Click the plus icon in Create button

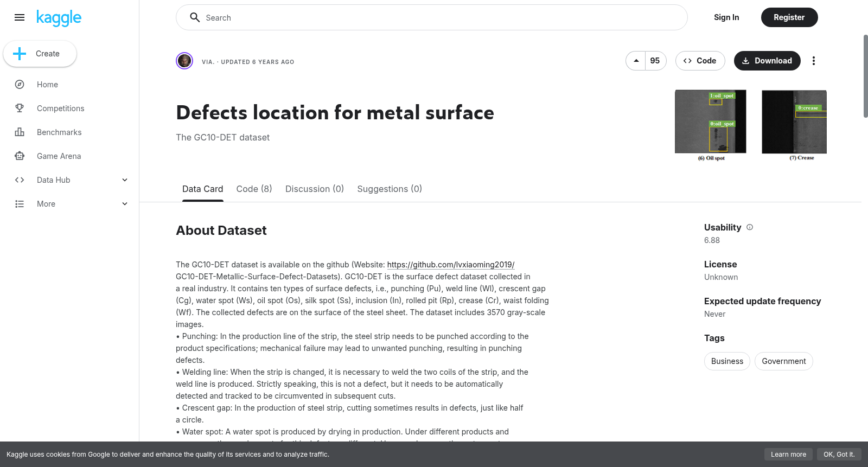click(20, 54)
